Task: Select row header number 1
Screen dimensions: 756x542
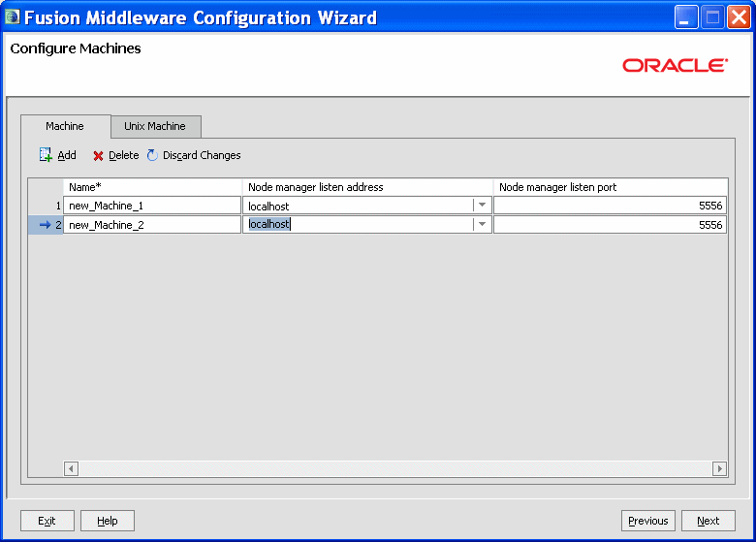Action: pyautogui.click(x=46, y=206)
